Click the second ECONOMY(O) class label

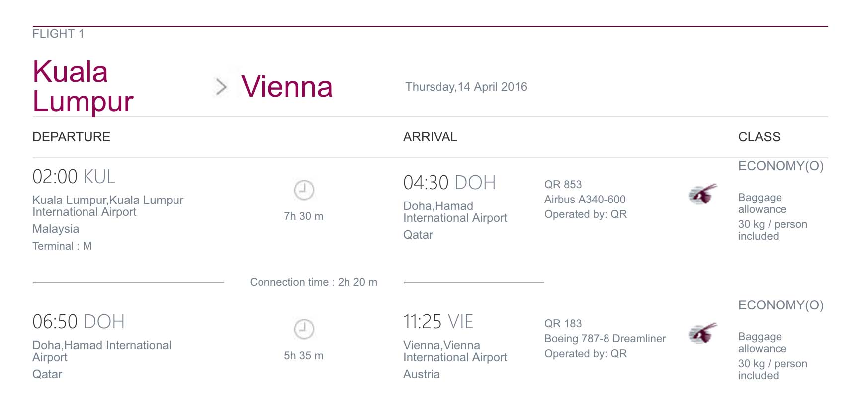tap(781, 305)
